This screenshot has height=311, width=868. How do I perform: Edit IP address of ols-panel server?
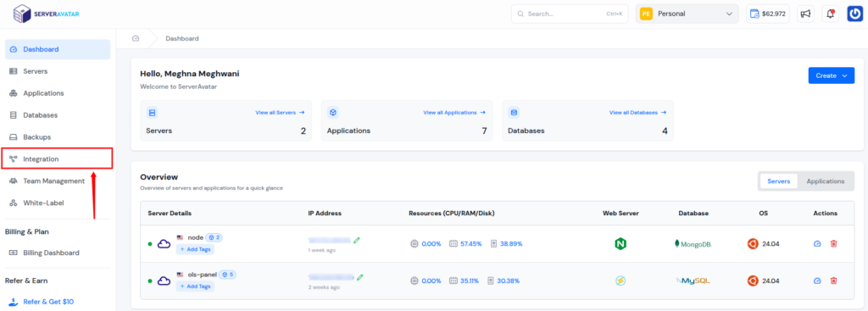click(360, 277)
